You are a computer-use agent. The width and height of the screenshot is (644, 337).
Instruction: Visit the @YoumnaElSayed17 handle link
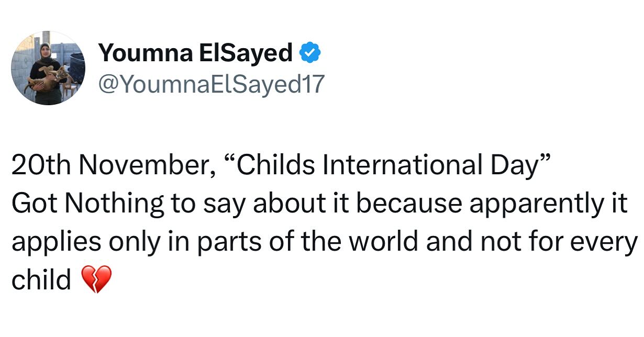212,84
